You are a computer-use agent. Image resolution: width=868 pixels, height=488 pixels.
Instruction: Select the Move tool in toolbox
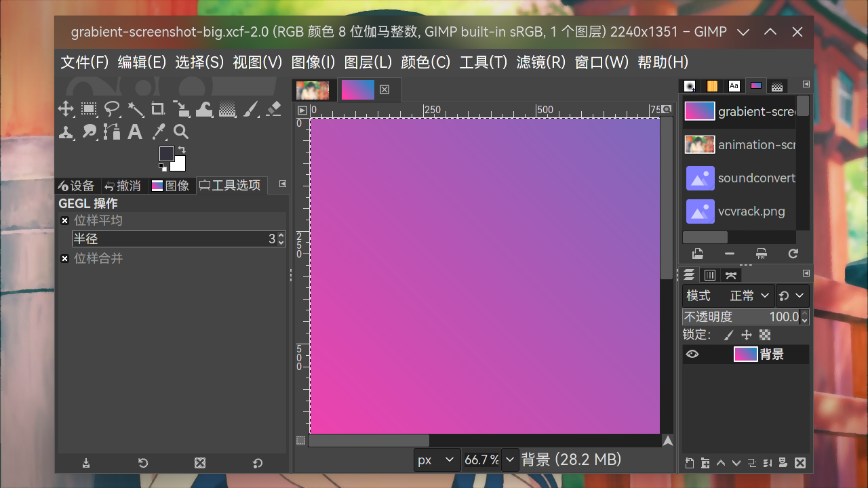pos(66,109)
